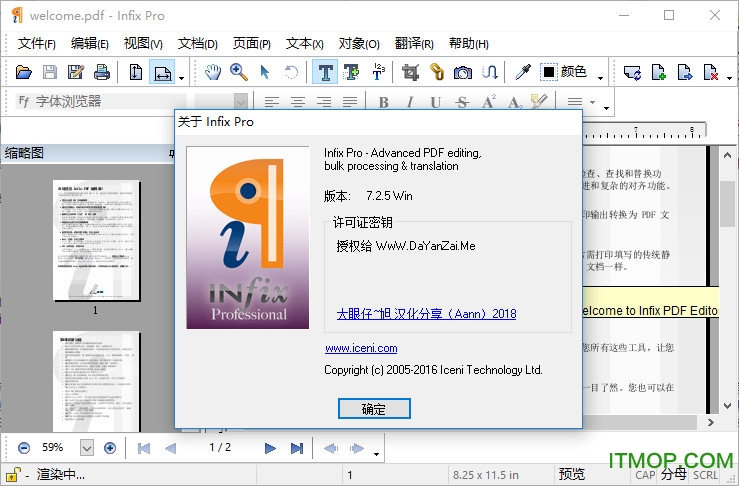This screenshot has height=486, width=739.
Task: Click the Rotate tool icon
Action: [291, 72]
